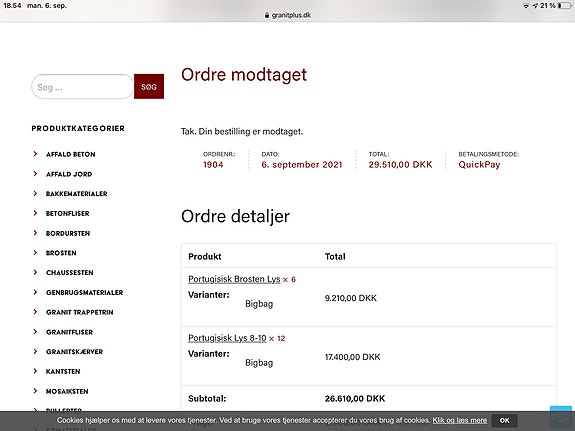Expand chevron beside Betonfliser

click(35, 213)
